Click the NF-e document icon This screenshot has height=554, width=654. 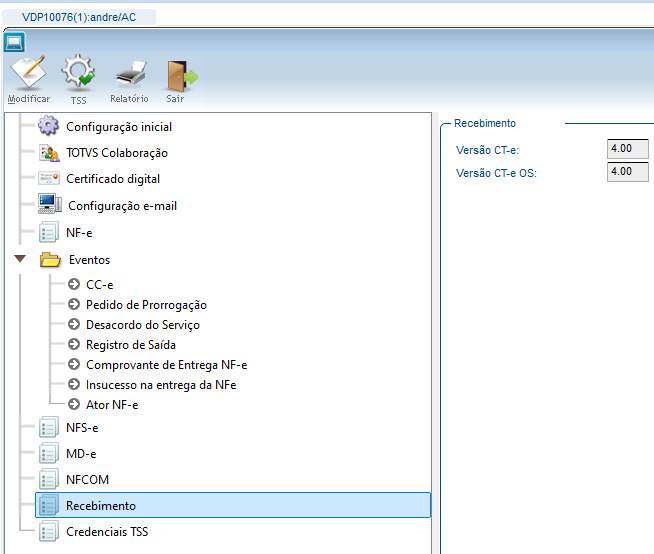click(48, 232)
